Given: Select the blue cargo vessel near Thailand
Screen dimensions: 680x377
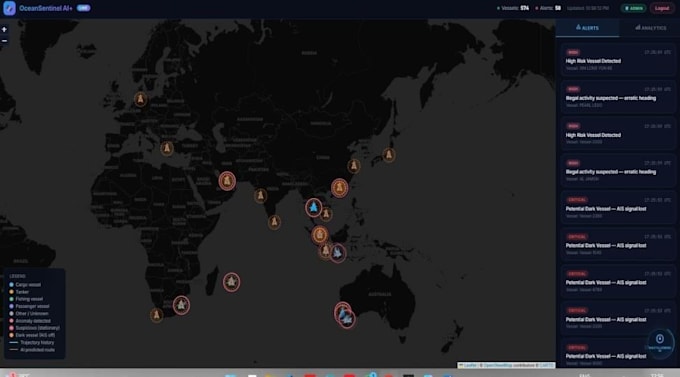Looking at the screenshot, I should [314, 208].
